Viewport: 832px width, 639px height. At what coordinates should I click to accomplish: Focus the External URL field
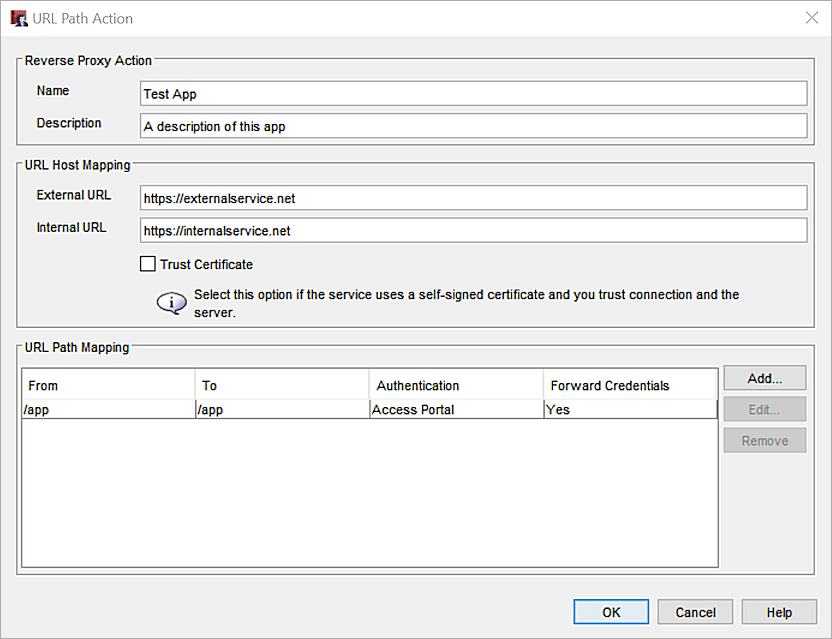point(473,198)
